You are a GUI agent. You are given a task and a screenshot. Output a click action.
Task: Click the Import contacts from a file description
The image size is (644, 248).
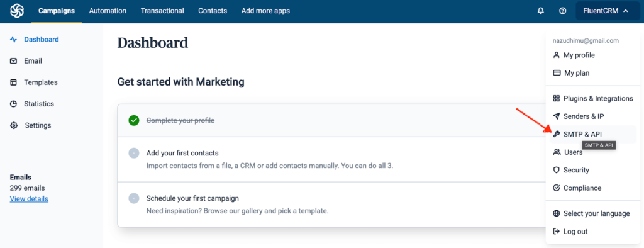pos(270,166)
